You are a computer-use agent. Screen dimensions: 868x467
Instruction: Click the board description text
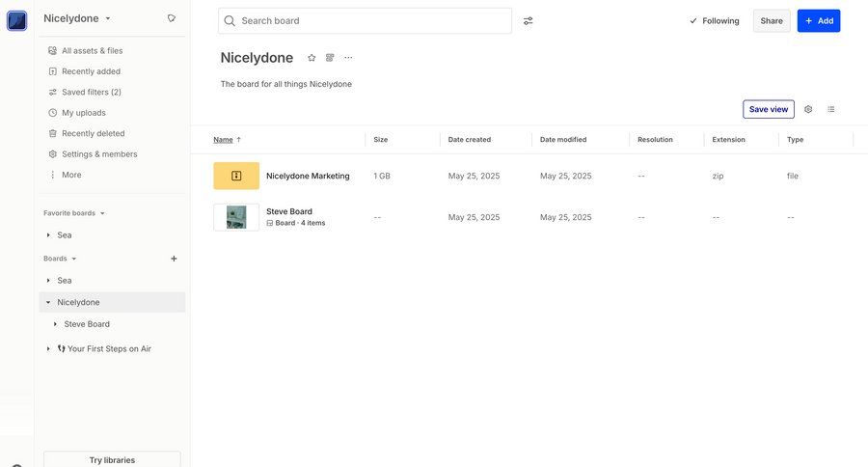tap(286, 84)
